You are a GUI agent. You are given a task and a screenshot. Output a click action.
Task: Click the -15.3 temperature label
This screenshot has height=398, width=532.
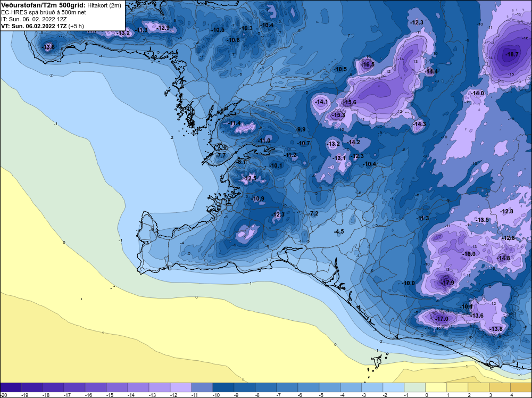click(x=338, y=115)
